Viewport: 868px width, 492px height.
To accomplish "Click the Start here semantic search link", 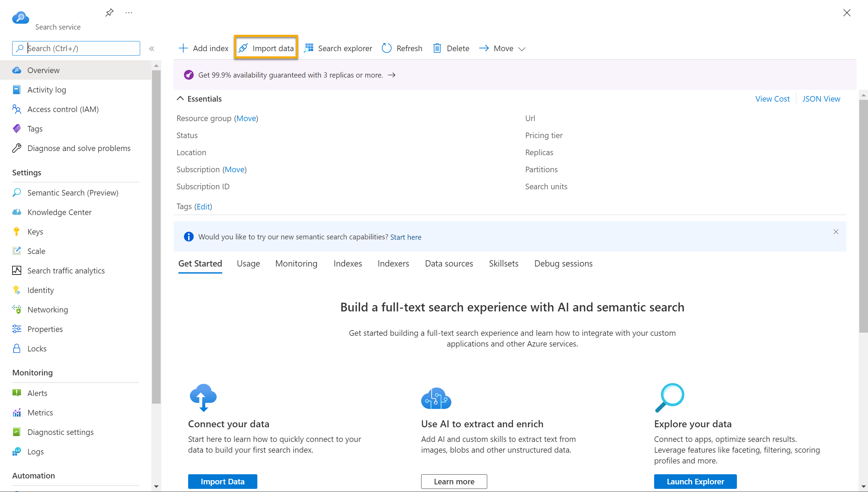I will point(405,237).
